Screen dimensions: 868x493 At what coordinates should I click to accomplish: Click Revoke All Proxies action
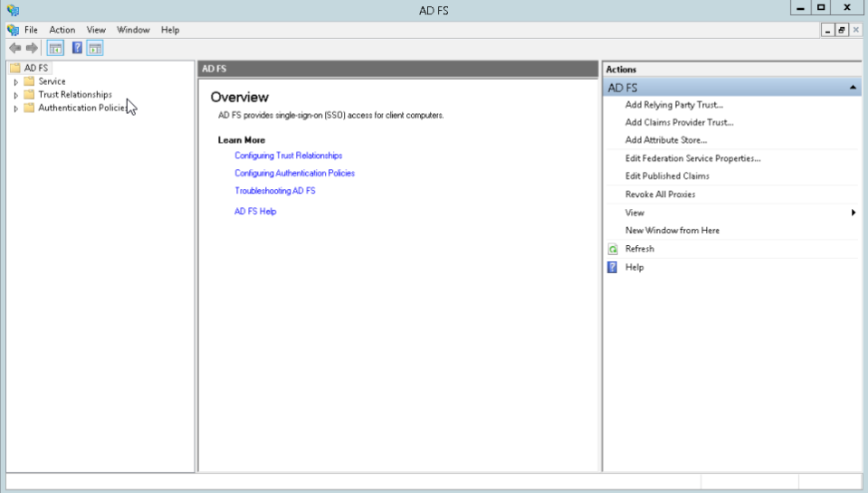661,194
